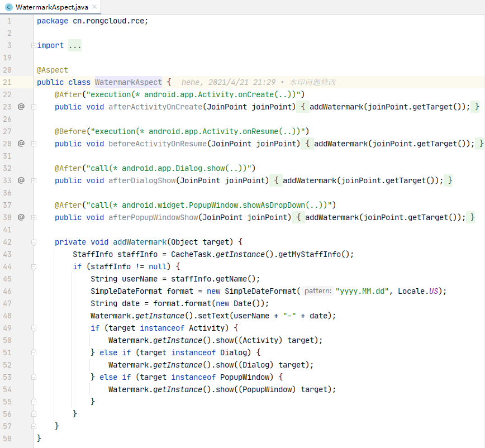Click the @Aspect annotation
Screen dimensions: 485x448
pyautogui.click(x=53, y=70)
